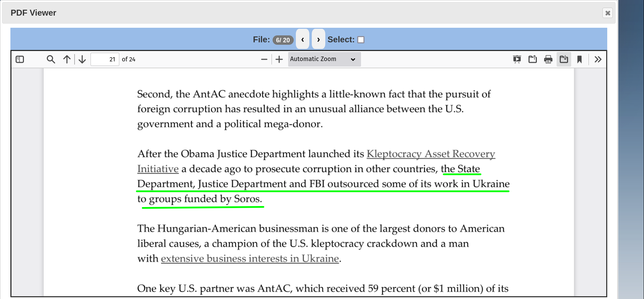
Task: Click the "of 24" page count text
Action: [129, 59]
